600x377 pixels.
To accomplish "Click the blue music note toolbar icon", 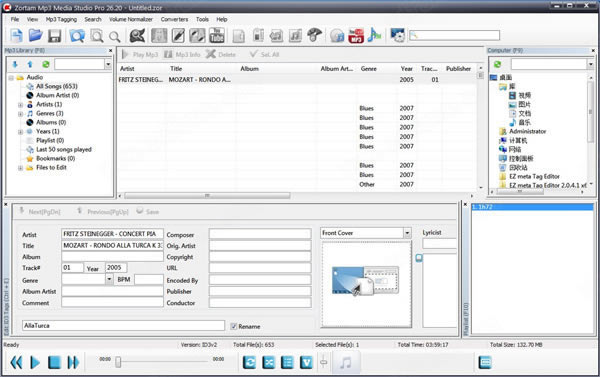I will coord(374,36).
